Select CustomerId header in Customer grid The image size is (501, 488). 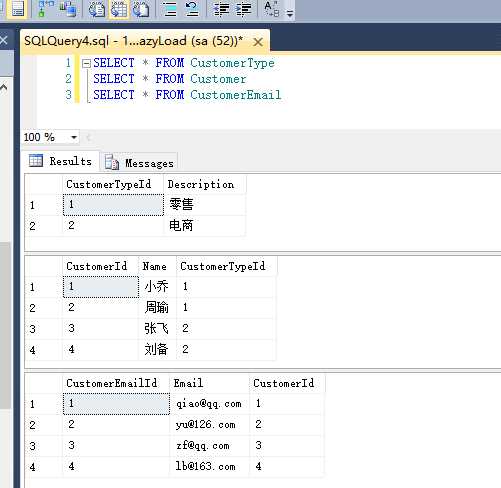pyautogui.click(x=100, y=266)
